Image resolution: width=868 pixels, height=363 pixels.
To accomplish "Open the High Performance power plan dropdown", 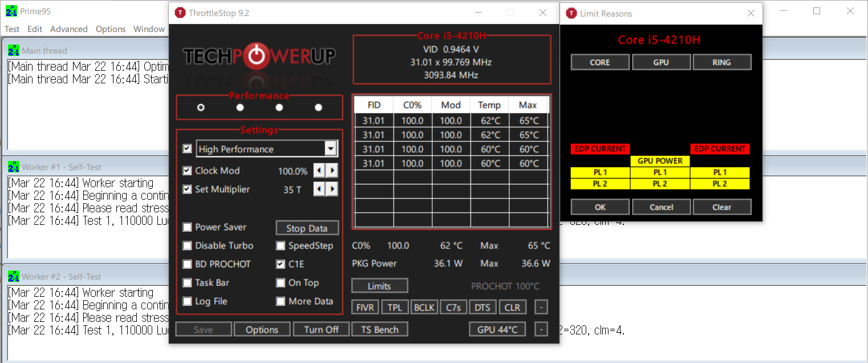I will coord(331,149).
